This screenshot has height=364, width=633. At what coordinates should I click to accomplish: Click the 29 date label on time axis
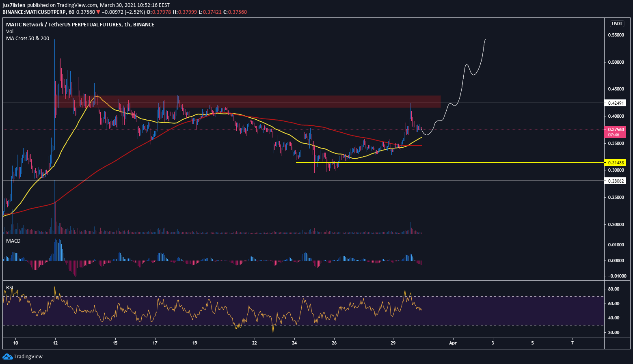coord(393,343)
